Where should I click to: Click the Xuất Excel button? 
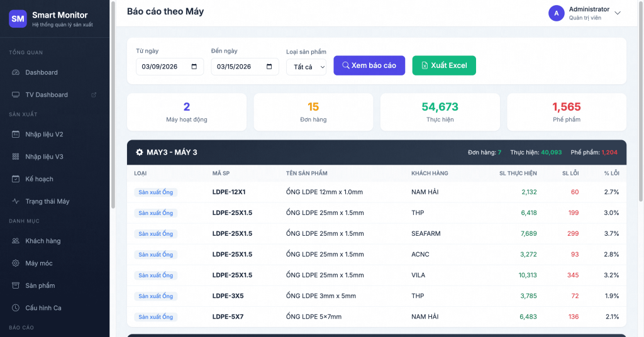coord(444,65)
